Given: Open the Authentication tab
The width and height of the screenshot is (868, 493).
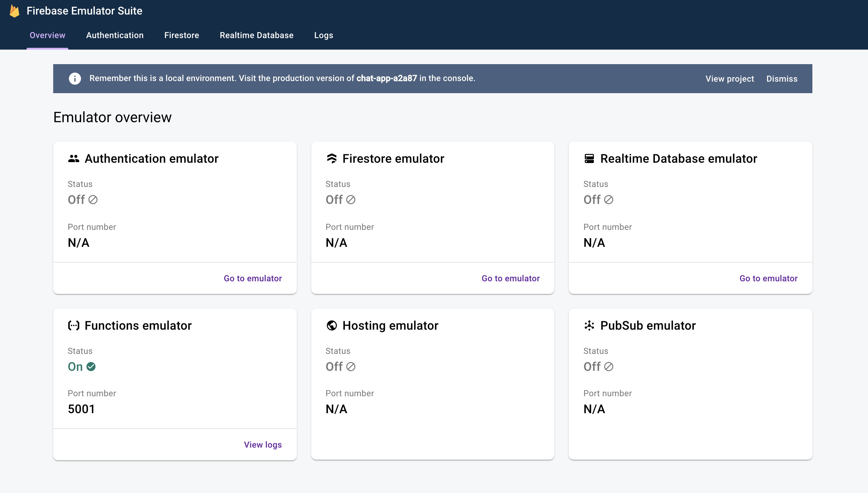Looking at the screenshot, I should 115,35.
